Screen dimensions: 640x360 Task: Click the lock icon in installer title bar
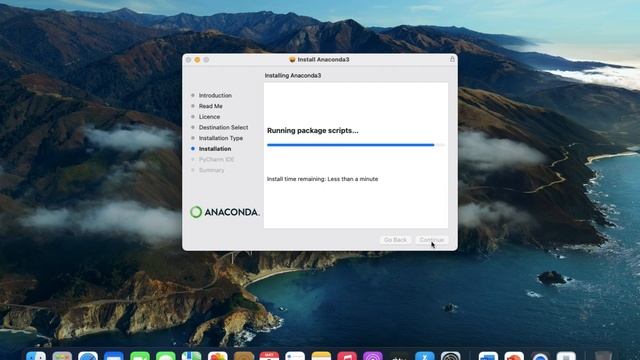click(452, 59)
